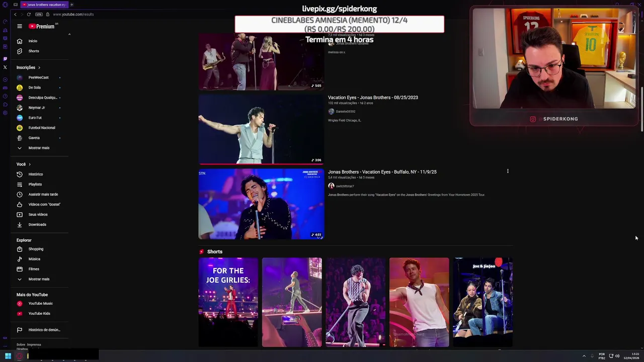
Task: Open YouTube Music from the sidebar
Action: pos(40,303)
